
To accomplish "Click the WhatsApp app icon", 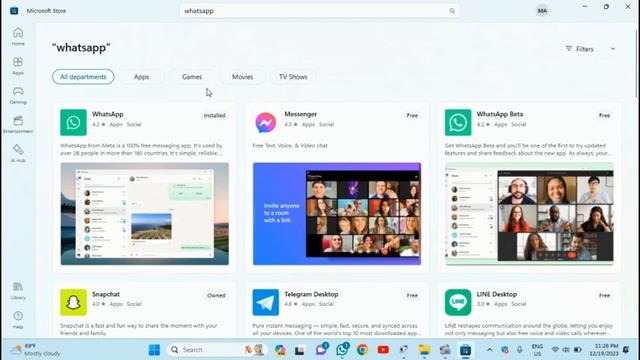I will [x=73, y=122].
